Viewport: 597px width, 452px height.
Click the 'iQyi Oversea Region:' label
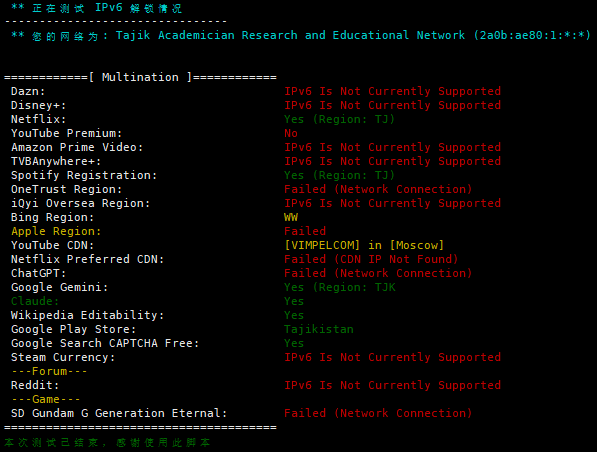(80, 203)
